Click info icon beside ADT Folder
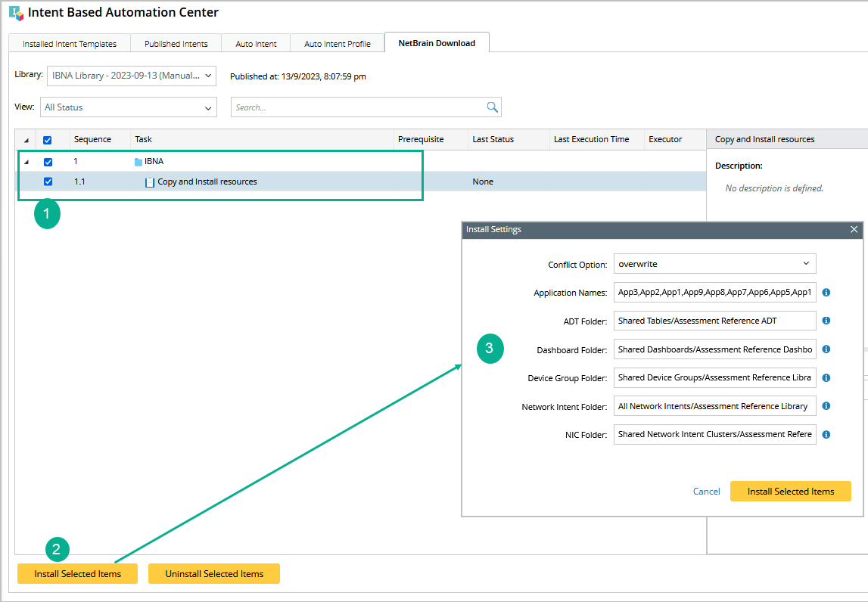Image resolution: width=868 pixels, height=602 pixels. coord(826,321)
